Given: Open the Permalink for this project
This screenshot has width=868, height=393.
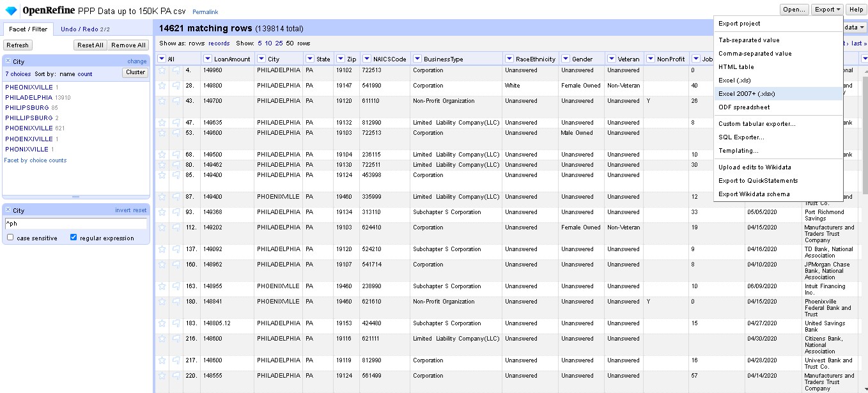Looking at the screenshot, I should coord(205,12).
